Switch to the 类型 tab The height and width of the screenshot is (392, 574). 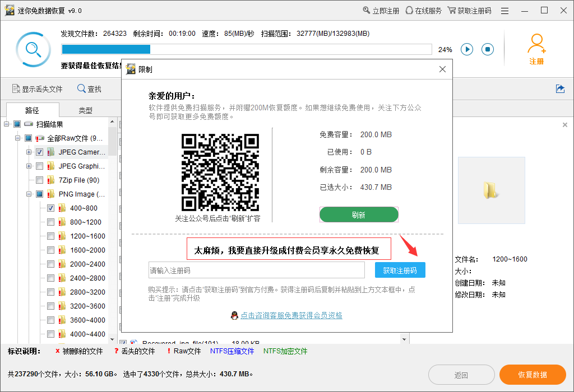pos(86,110)
